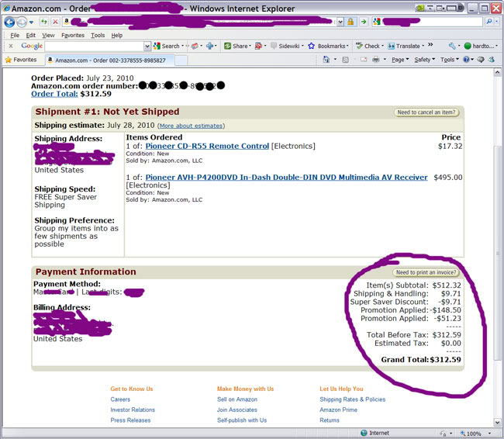
Task: Click the scrollbar down arrow
Action: 497,422
